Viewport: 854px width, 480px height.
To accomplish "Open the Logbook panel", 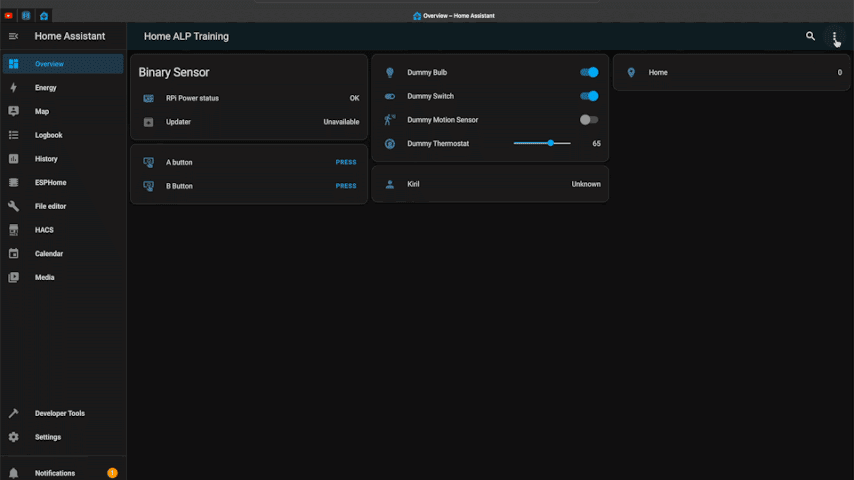I will pyautogui.click(x=63, y=135).
